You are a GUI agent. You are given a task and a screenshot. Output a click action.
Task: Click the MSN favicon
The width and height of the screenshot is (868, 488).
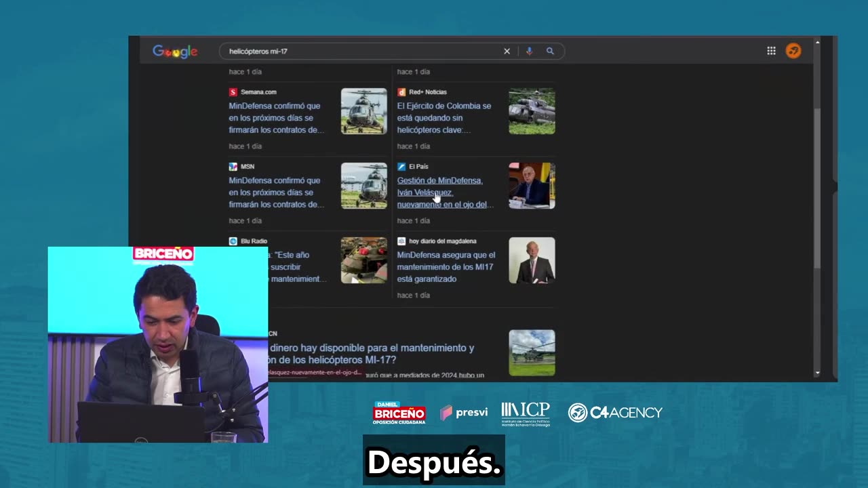233,167
